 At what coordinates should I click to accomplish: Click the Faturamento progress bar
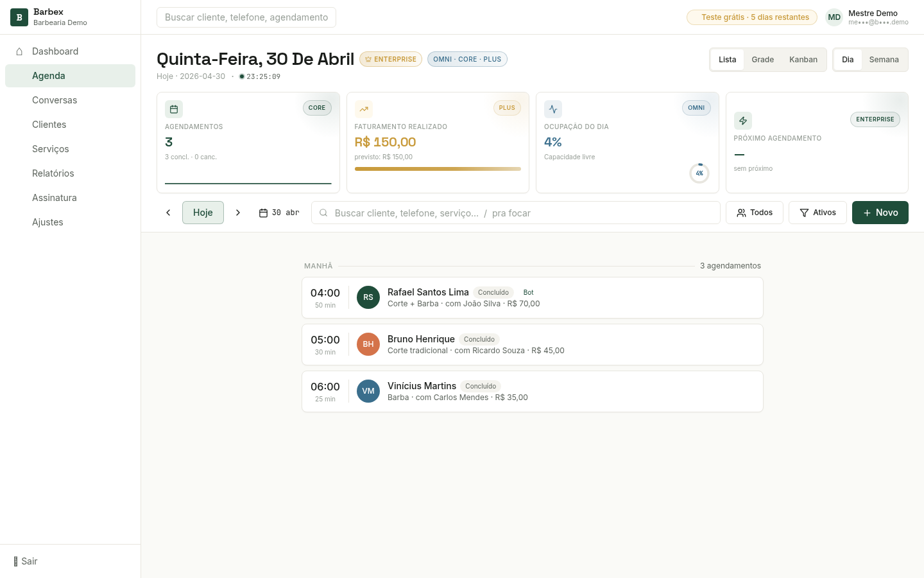[438, 169]
